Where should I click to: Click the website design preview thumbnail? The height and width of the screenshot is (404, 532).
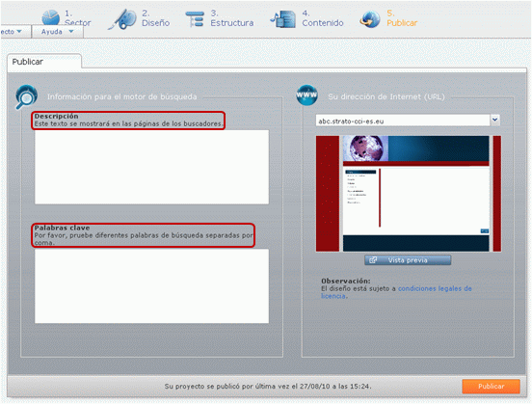409,194
